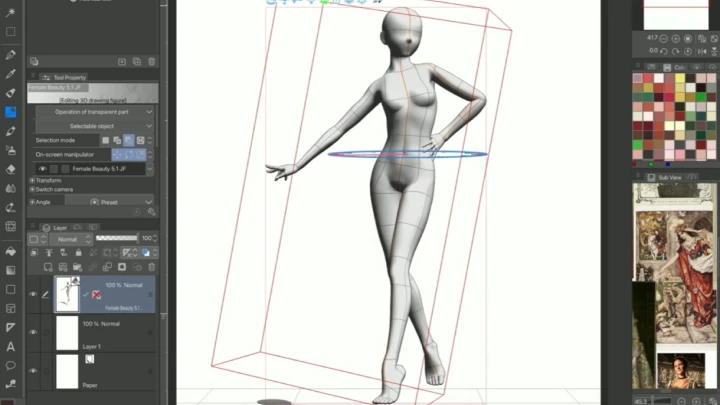Click the New layer folder icon

pos(77,267)
